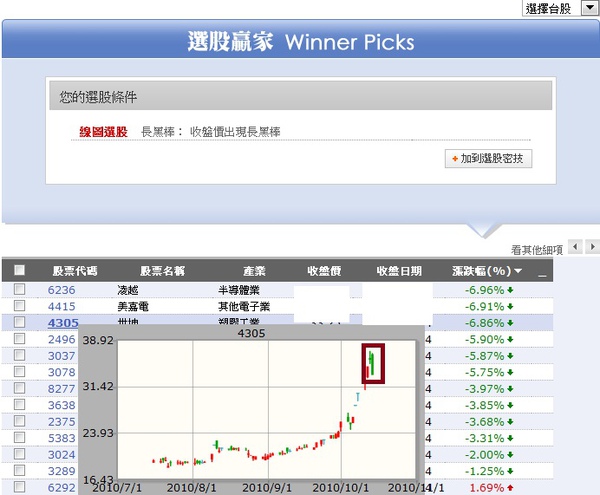Viewport: 600px width, 495px height.
Task: Open stock code 8277 link
Action: [62, 389]
